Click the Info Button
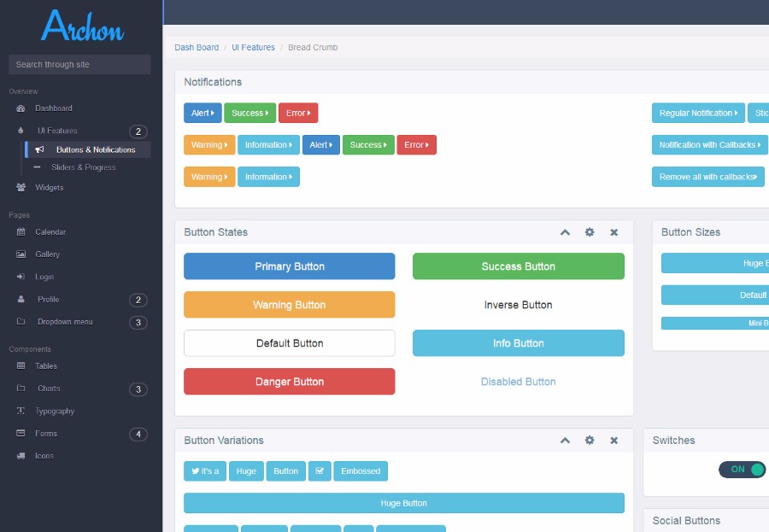The width and height of the screenshot is (769, 532). click(519, 343)
